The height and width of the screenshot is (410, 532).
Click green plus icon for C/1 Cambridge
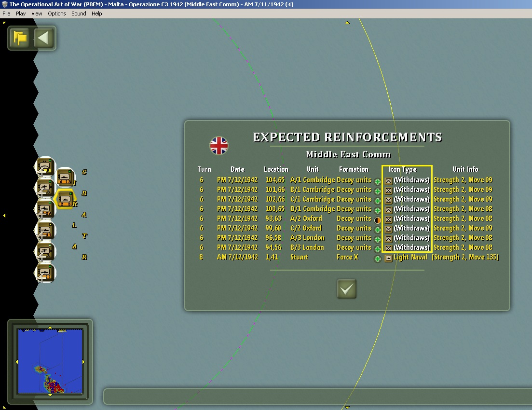(x=377, y=201)
